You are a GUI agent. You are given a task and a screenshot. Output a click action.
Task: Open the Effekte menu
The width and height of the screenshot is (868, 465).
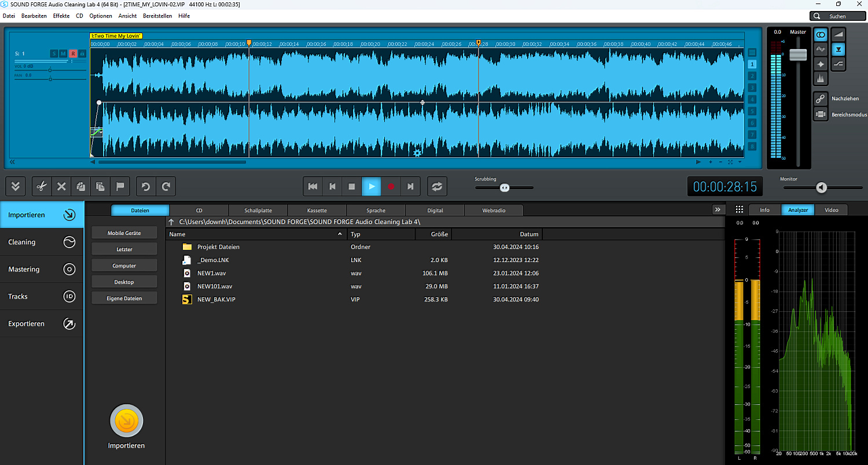pos(61,16)
